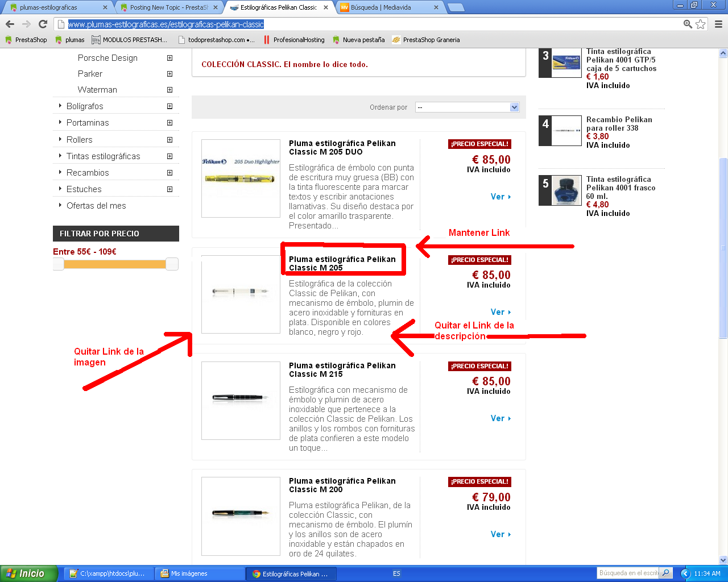Switch to the C:\xampp\htdocs taskbar window
Screen dimensions: 728x582
pos(108,574)
